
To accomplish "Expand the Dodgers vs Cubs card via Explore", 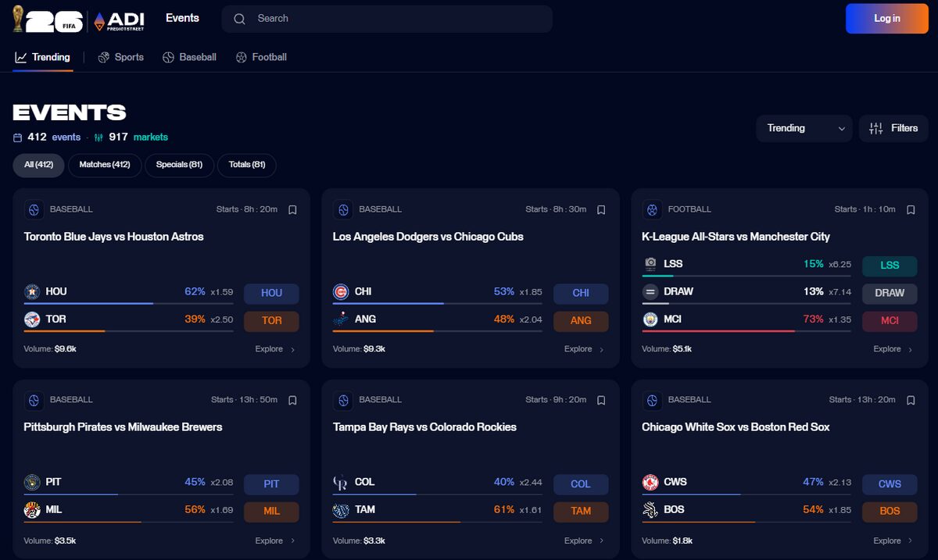I will click(x=585, y=349).
